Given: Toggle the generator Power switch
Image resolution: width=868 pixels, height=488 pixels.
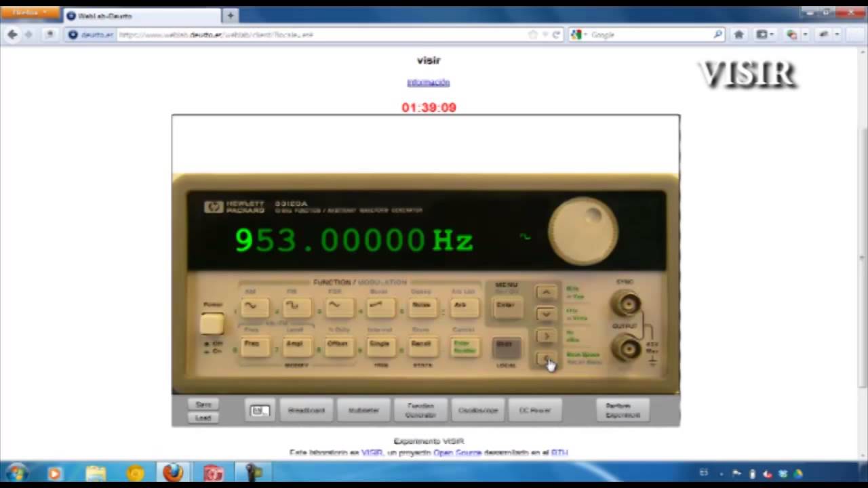Looking at the screenshot, I should pyautogui.click(x=212, y=324).
